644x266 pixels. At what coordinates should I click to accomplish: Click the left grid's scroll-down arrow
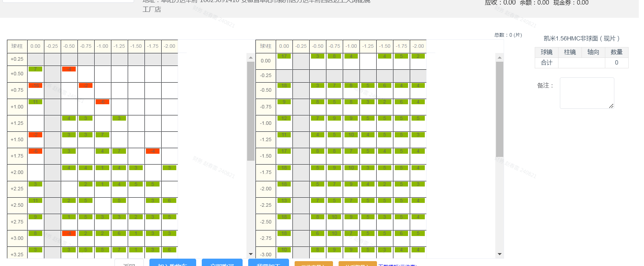pos(251,254)
